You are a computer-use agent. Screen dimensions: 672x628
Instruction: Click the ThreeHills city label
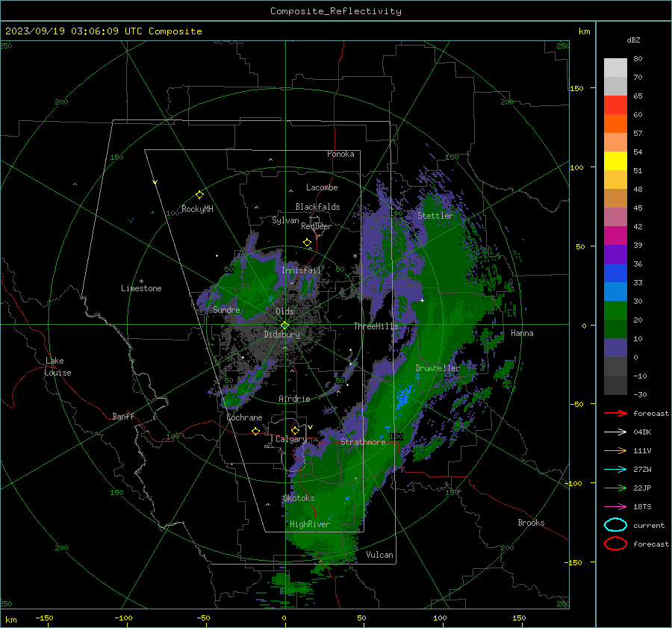[376, 326]
